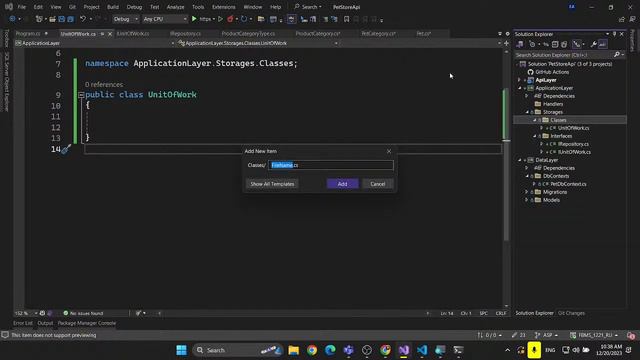640x360 pixels.
Task: Click Solution Explorer Properties wrench icon
Action: [x=593, y=44]
